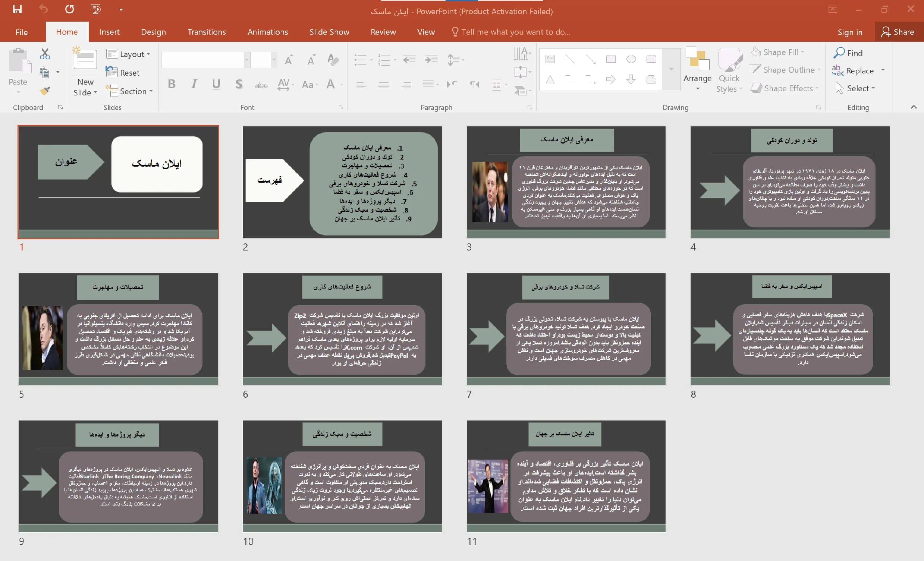Toggle text Shadow formatting
This screenshot has height=561, width=924.
pos(239,84)
